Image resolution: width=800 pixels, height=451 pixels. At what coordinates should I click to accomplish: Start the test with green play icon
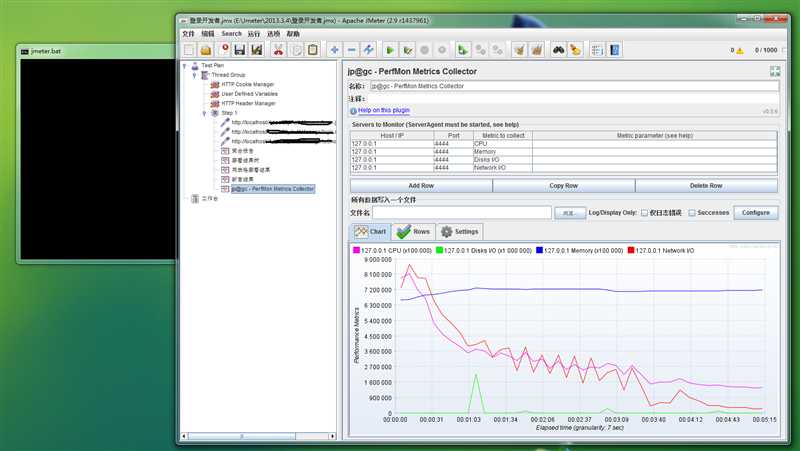click(390, 50)
